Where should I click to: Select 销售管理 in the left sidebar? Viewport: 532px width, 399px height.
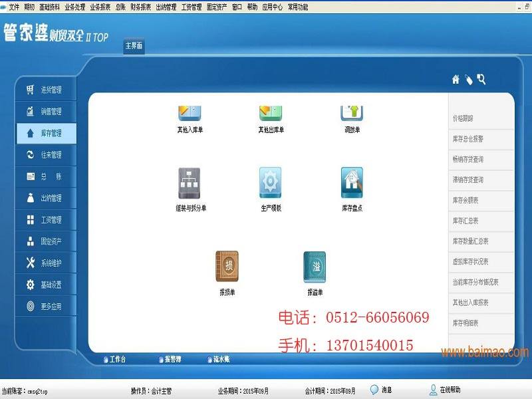pyautogui.click(x=47, y=112)
